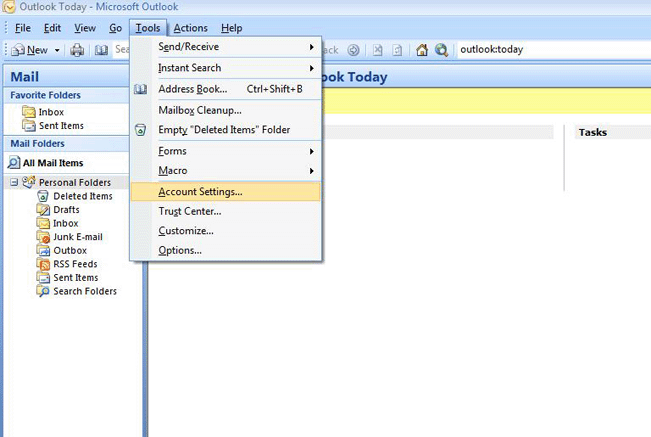Screen dimensions: 651x437
Task: Open the View menu
Action: [85, 28]
